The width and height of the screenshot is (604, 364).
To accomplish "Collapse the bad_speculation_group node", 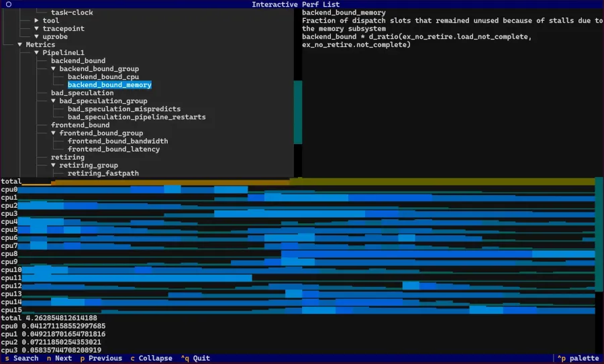I will 54,101.
